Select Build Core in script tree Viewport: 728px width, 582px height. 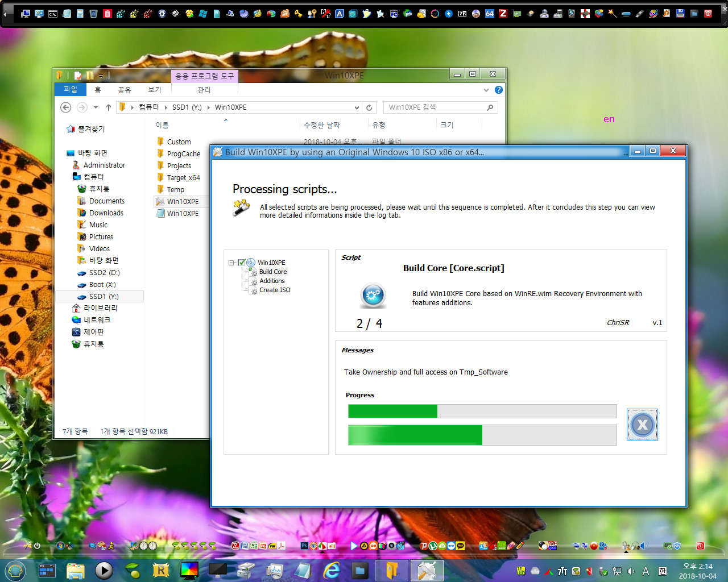pos(273,272)
